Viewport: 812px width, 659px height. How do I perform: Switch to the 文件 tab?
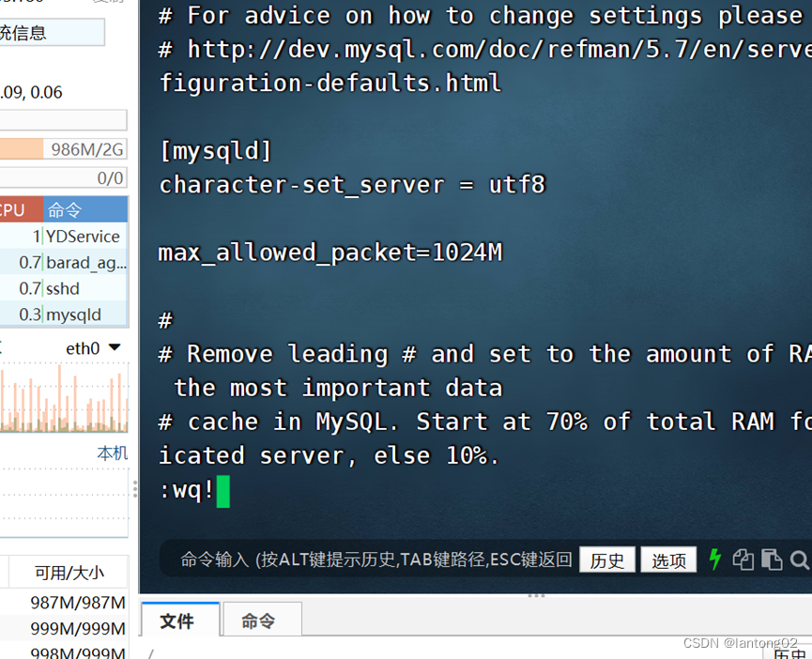pos(178,621)
